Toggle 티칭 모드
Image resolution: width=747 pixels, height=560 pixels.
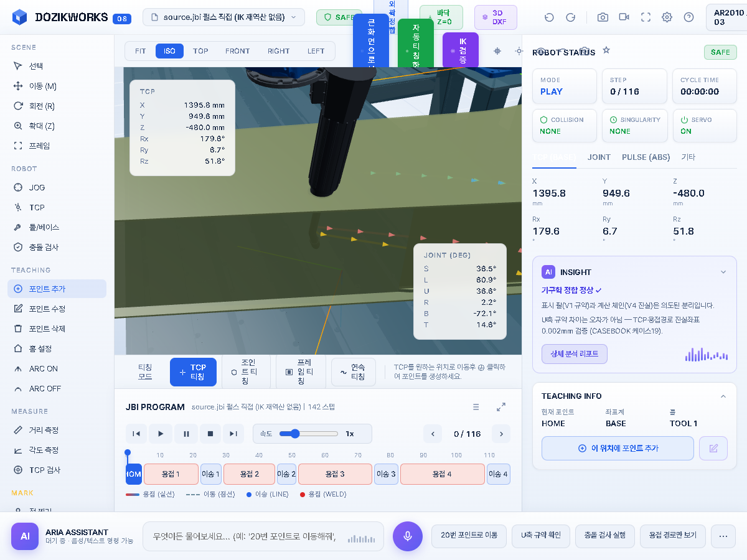click(x=145, y=372)
